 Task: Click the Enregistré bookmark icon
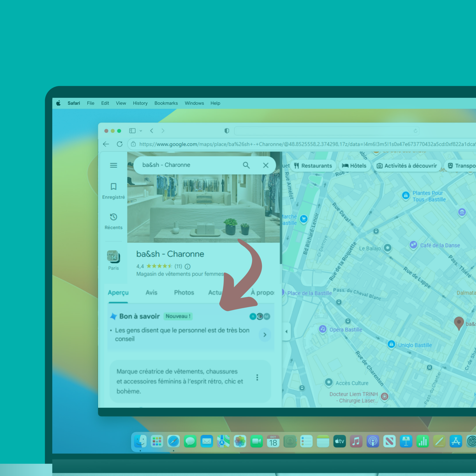click(113, 186)
